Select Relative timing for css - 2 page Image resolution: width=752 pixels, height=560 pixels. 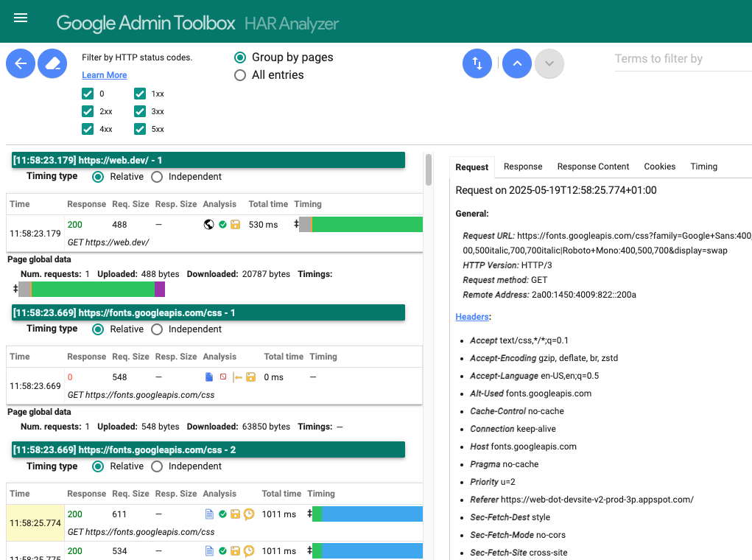(x=98, y=467)
